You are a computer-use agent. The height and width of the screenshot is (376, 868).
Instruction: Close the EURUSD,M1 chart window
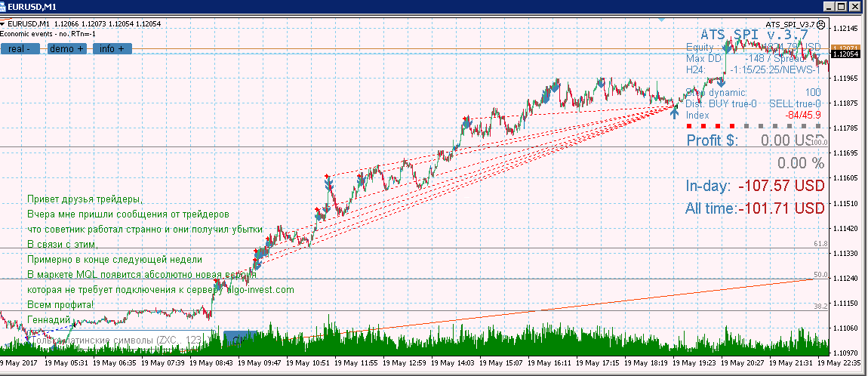pos(854,7)
